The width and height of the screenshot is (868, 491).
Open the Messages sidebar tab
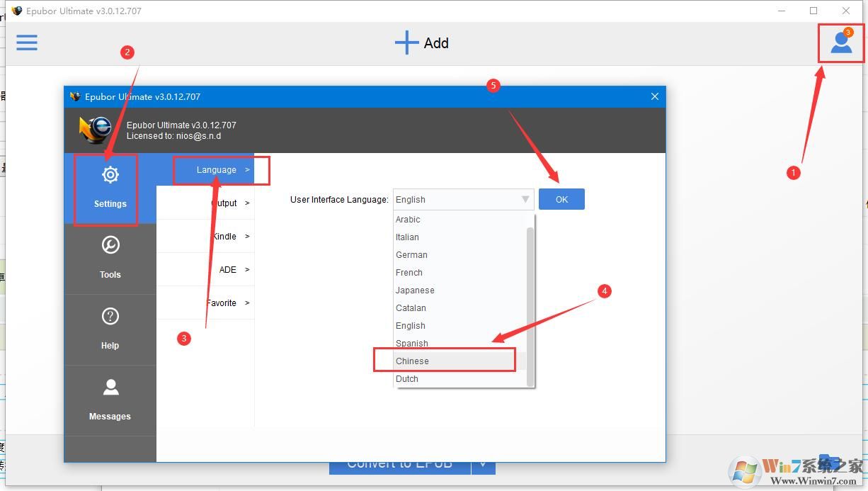click(110, 401)
